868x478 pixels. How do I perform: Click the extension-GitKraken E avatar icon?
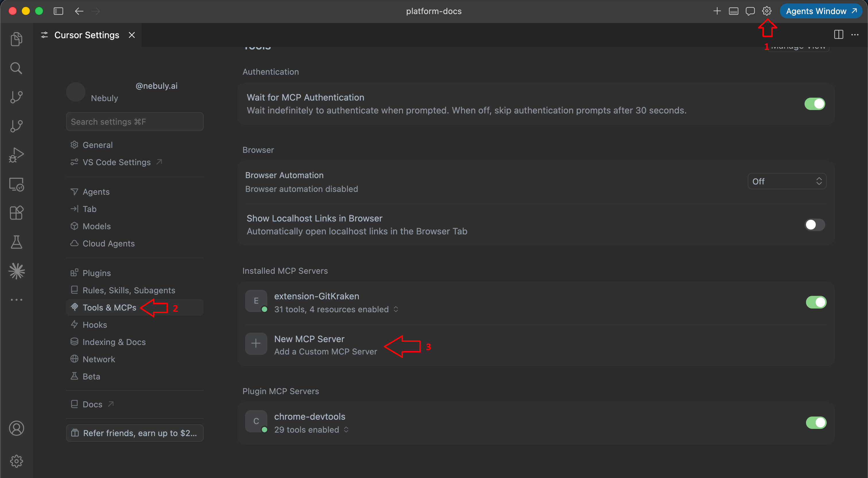[256, 300]
